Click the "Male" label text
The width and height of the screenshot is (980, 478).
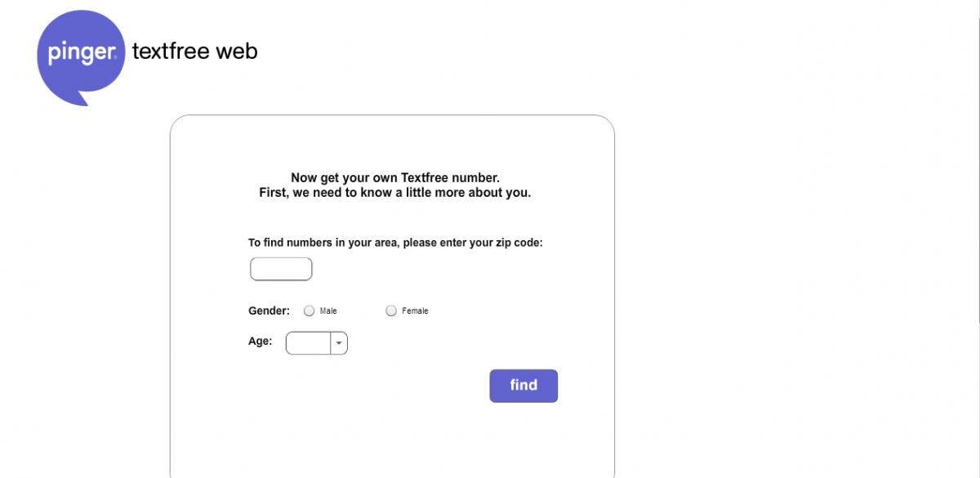pos(328,311)
